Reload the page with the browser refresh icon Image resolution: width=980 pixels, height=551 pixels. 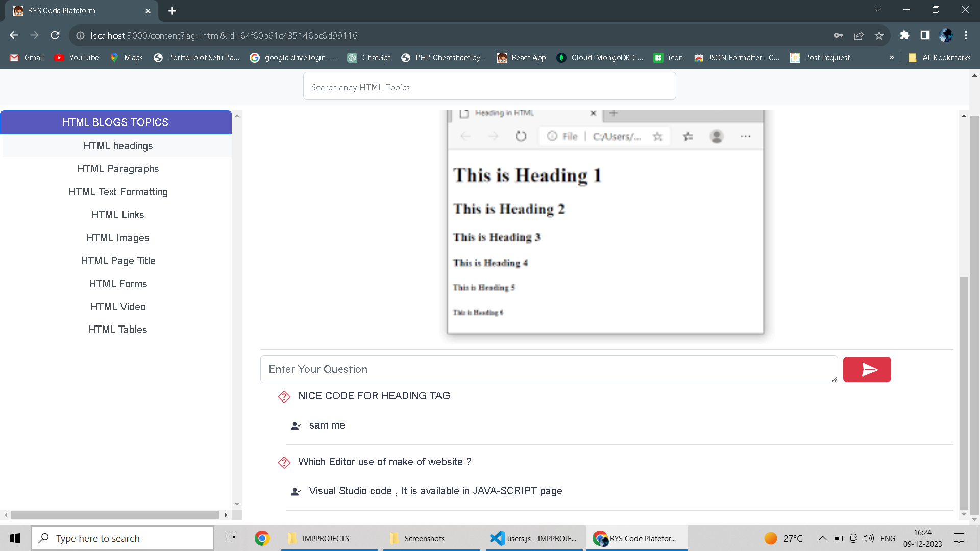(x=55, y=35)
